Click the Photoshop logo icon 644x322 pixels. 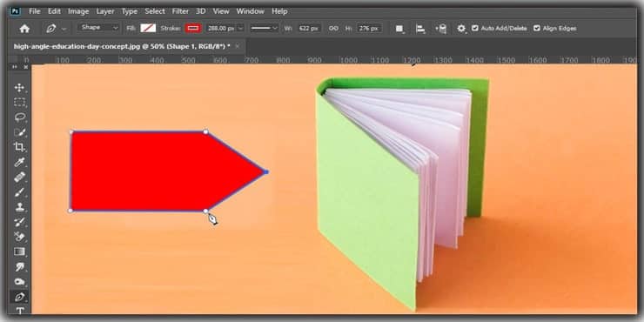pyautogui.click(x=15, y=11)
